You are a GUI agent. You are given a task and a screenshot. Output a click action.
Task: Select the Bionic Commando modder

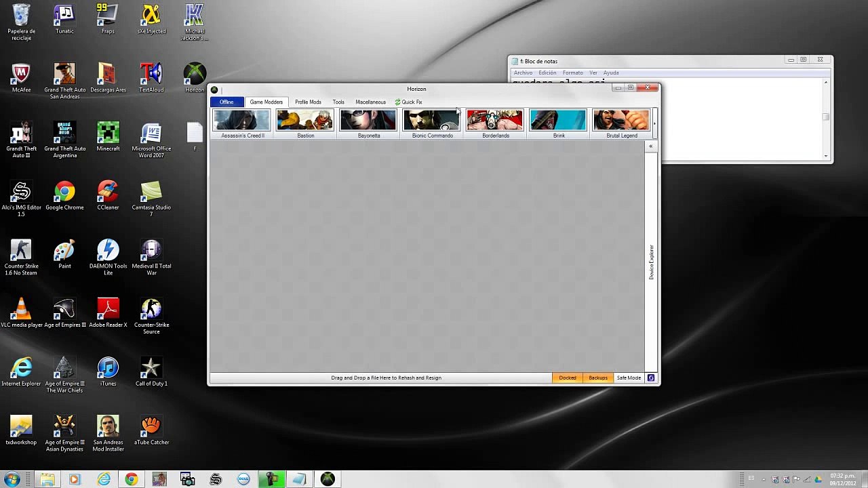tap(432, 124)
